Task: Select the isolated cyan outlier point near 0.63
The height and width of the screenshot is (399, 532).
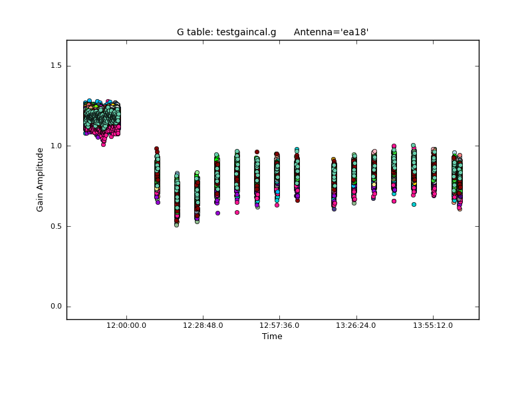Action: [x=414, y=204]
